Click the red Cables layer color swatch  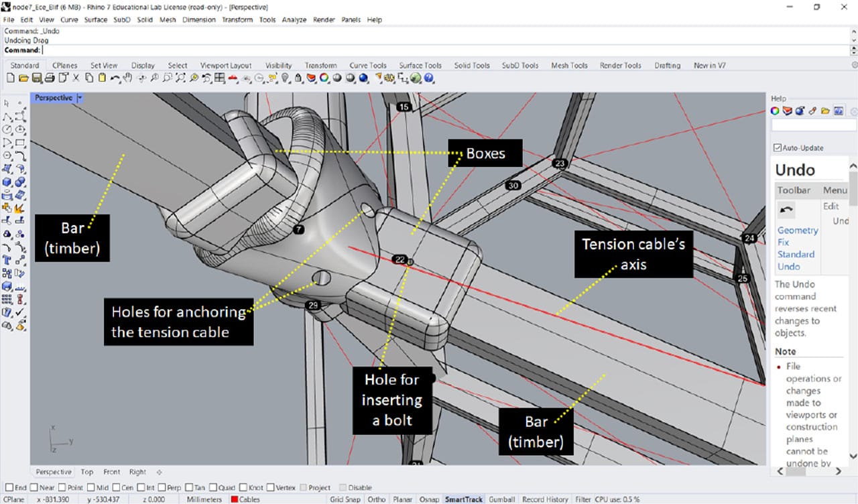point(235,499)
